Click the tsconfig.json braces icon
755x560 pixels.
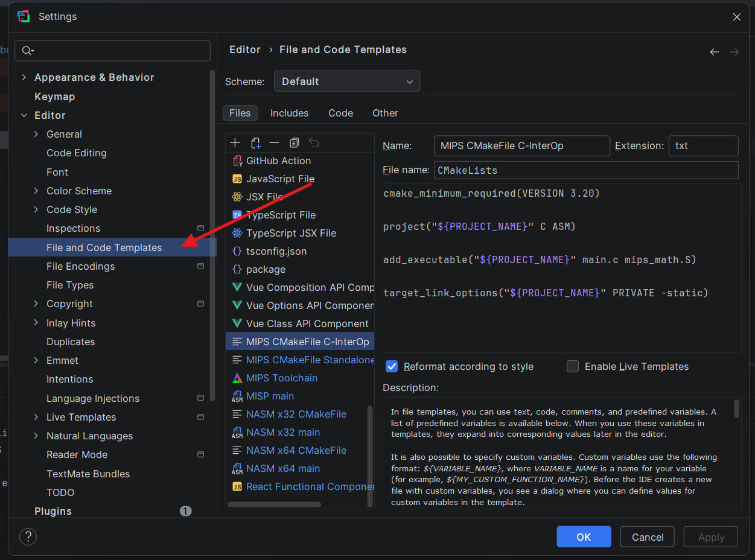237,251
